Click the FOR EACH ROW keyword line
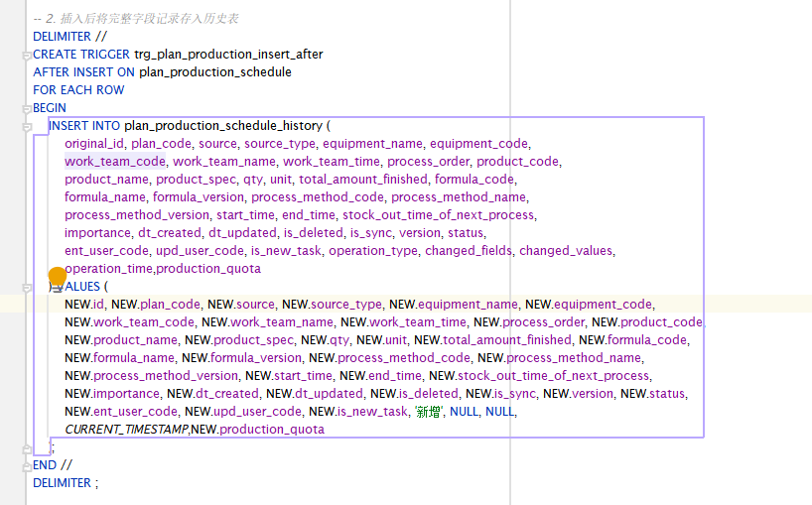 click(x=78, y=90)
